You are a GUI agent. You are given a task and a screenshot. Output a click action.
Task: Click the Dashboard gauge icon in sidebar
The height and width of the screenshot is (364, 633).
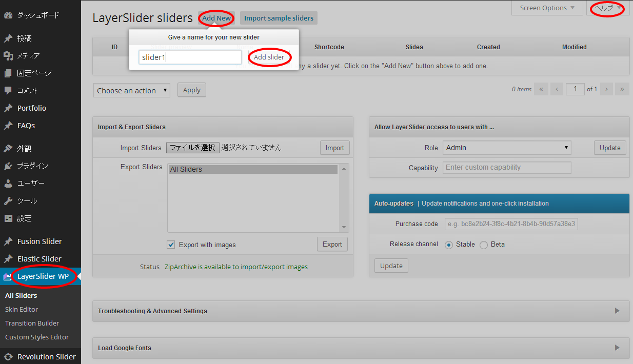click(x=8, y=15)
